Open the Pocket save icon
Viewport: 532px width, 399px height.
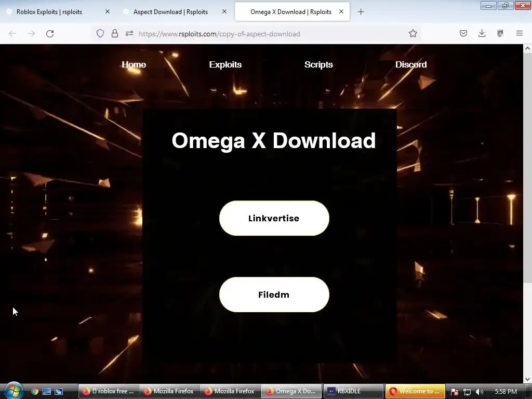(x=463, y=33)
